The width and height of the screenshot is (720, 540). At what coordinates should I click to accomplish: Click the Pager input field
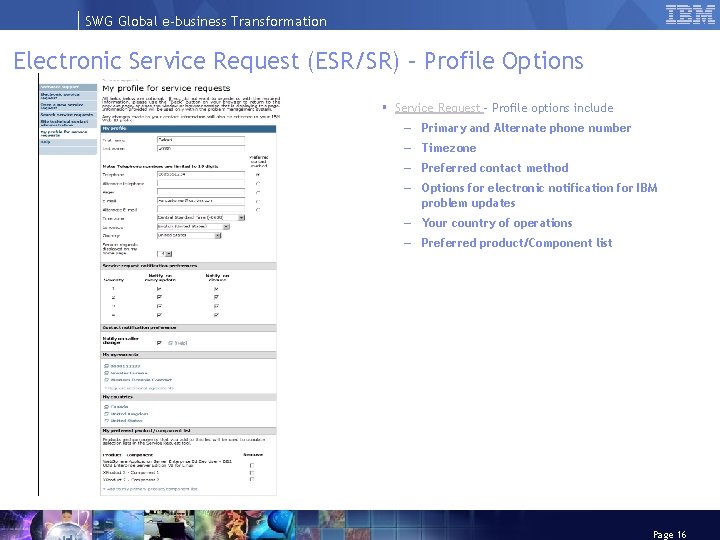coord(201,192)
